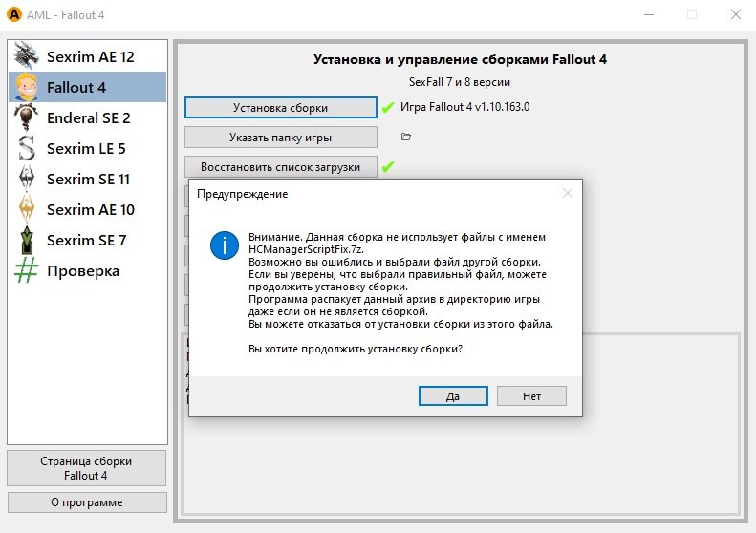756x533 pixels.
Task: Click the Sexrim AE 10 gold emblem icon
Action: [x=27, y=209]
